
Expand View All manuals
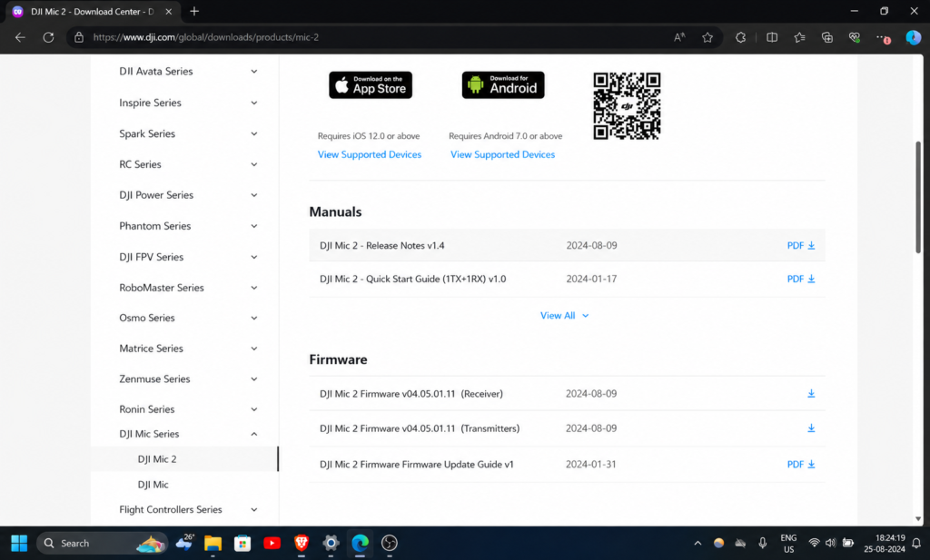564,316
